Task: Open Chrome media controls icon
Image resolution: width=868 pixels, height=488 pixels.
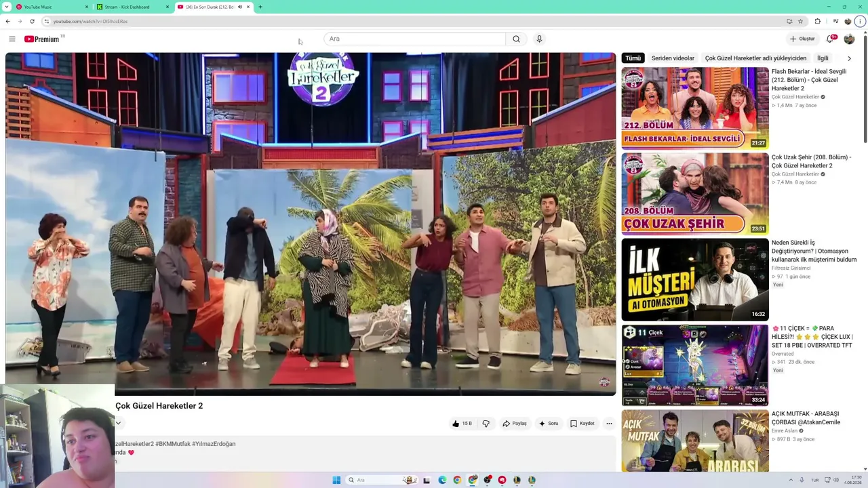Action: 835,21
